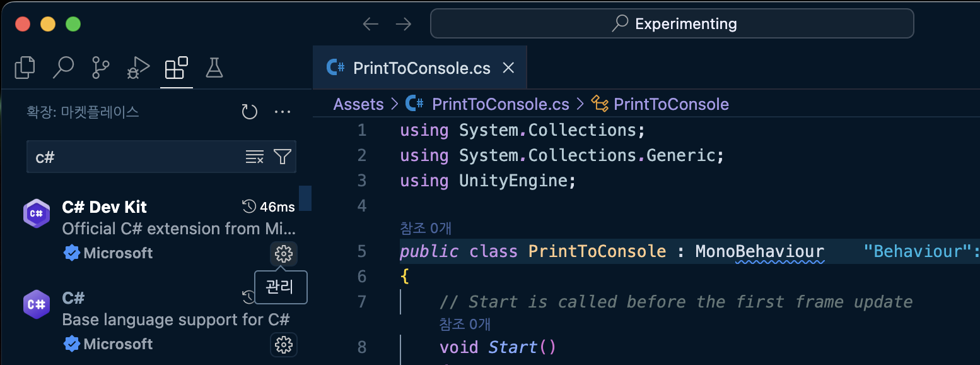Click void Start() on line 8
This screenshot has height=365, width=980.
(x=498, y=347)
